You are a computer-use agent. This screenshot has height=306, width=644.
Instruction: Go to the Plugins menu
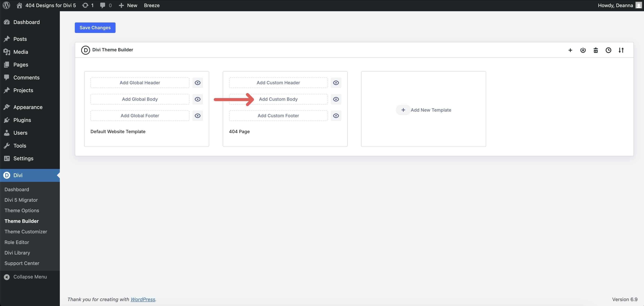click(22, 120)
